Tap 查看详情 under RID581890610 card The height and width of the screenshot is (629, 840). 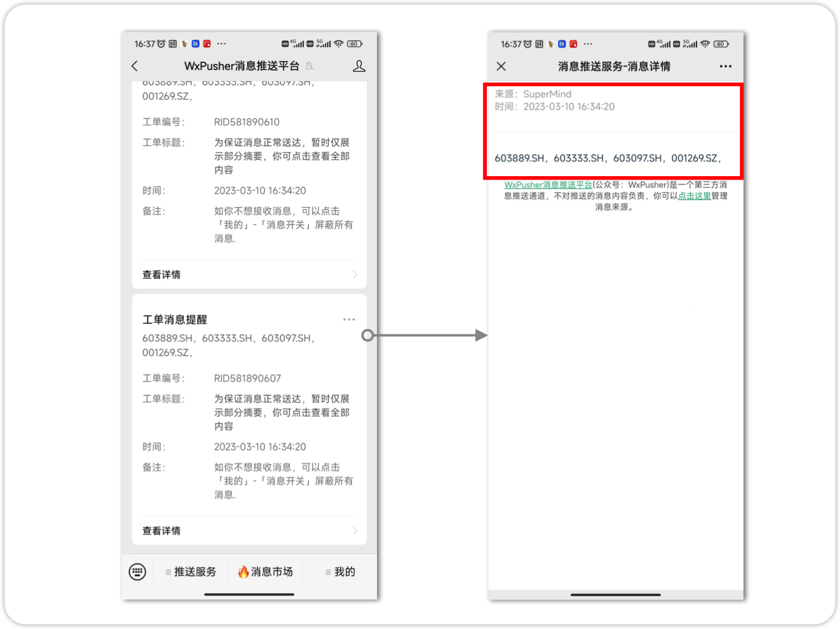click(161, 274)
